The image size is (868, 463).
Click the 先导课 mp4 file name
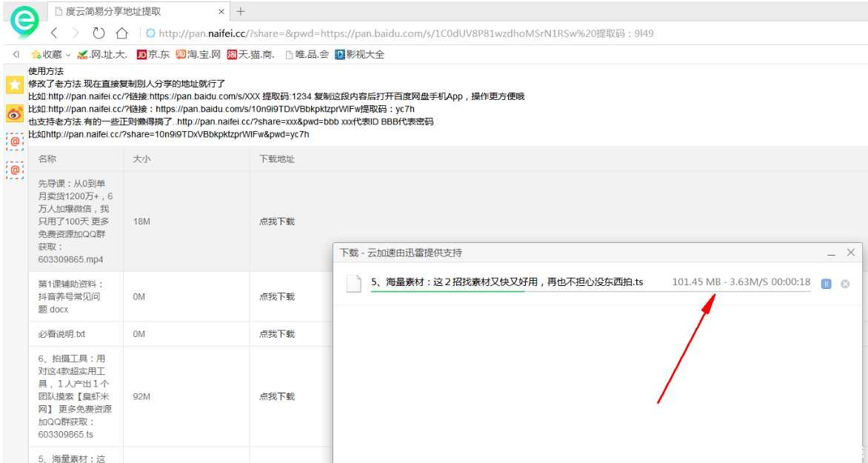point(76,221)
